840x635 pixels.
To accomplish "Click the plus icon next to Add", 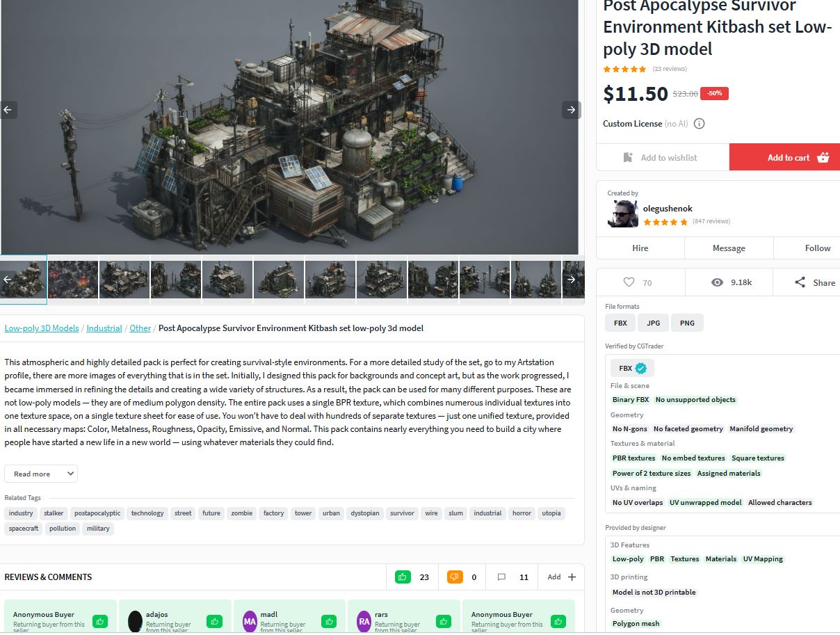I will pos(572,577).
